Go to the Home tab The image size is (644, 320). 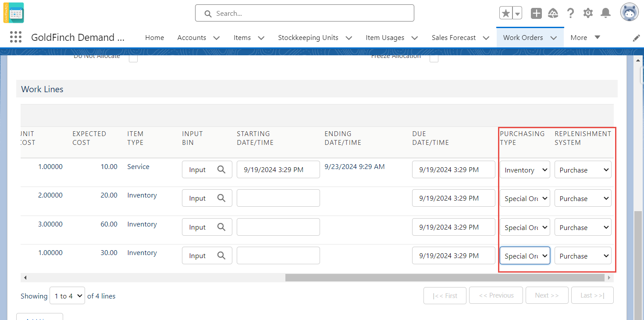(154, 38)
